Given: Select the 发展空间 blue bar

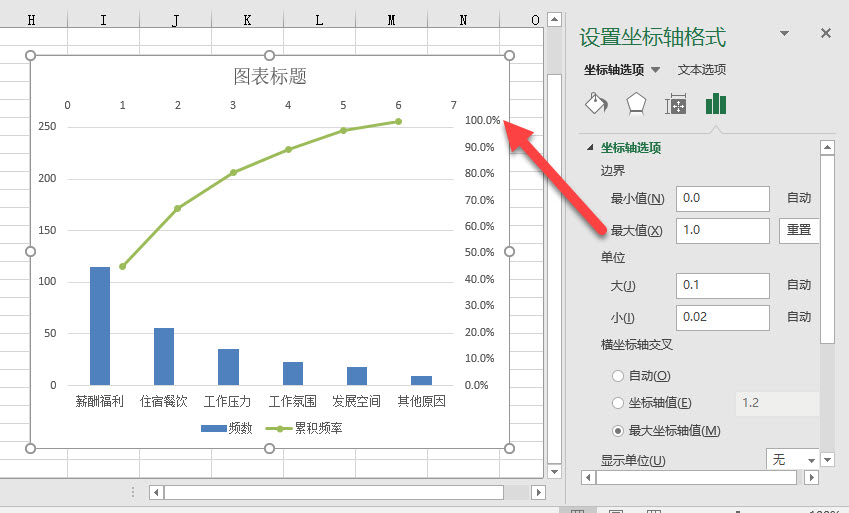Looking at the screenshot, I should pyautogui.click(x=357, y=376).
